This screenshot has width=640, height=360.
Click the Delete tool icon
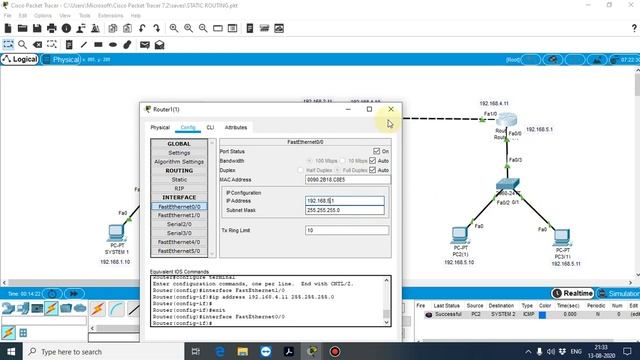(37, 44)
